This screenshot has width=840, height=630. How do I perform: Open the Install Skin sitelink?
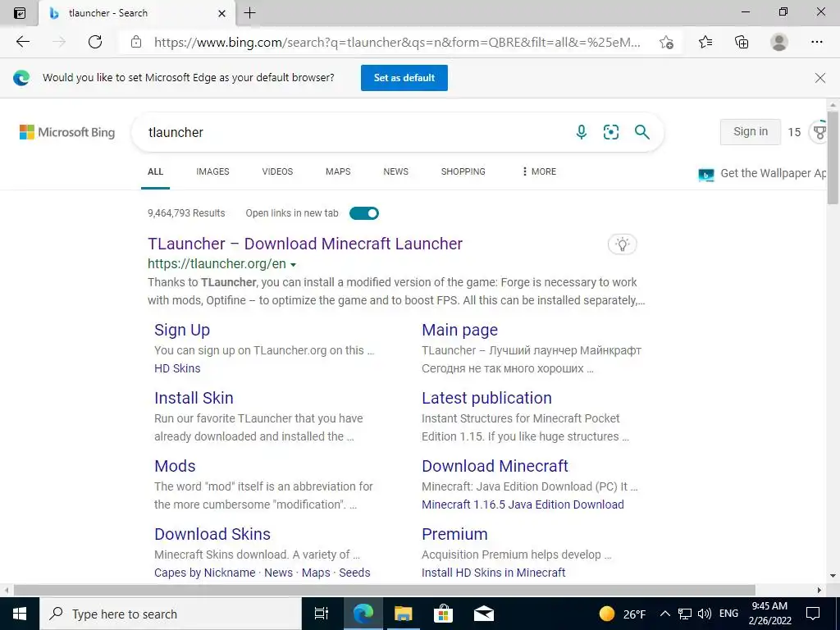point(194,398)
